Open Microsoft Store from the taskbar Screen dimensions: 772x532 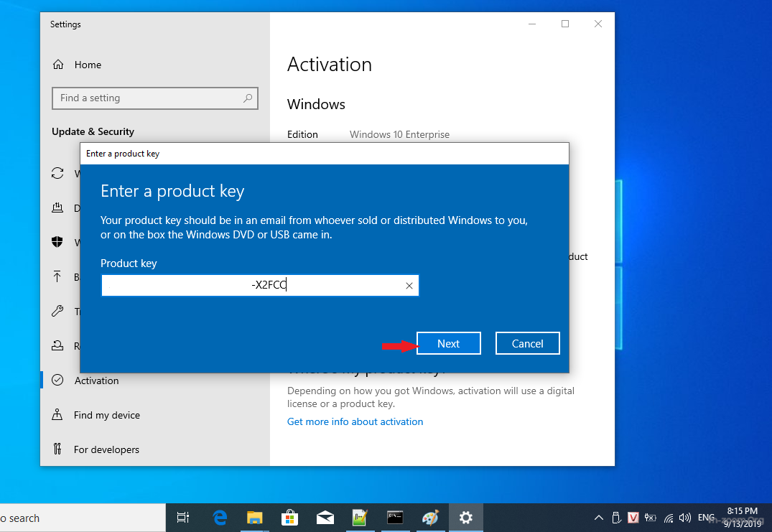click(289, 518)
